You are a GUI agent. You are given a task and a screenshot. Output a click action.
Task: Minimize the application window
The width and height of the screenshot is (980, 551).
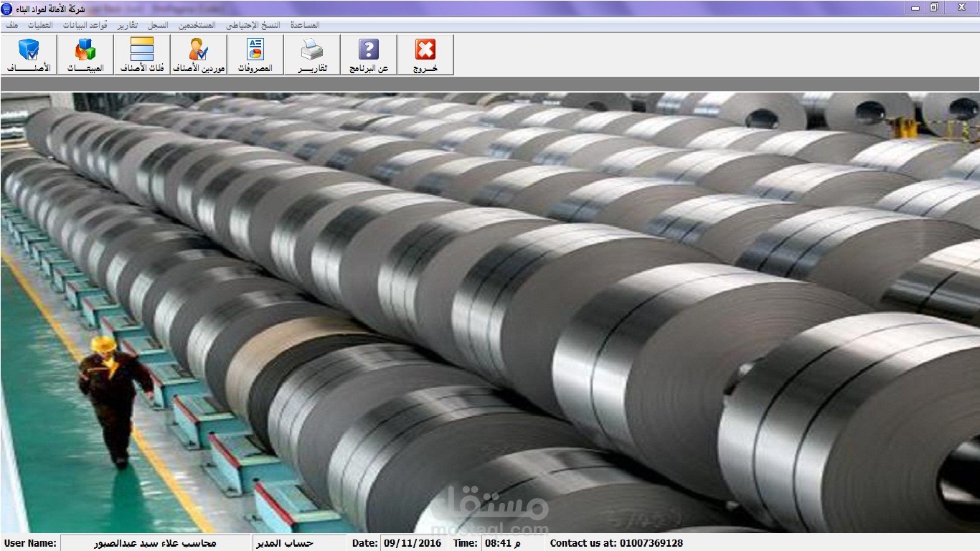(x=915, y=7)
